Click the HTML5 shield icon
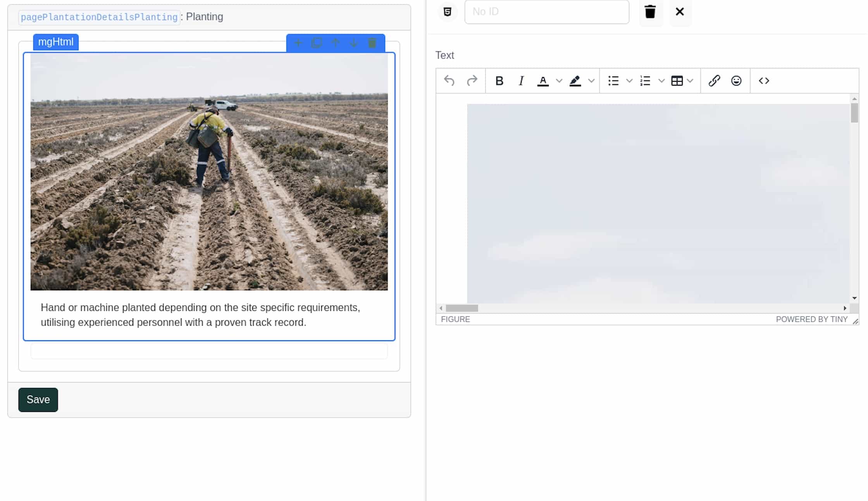Screen dimensions: 868x501 (448, 12)
